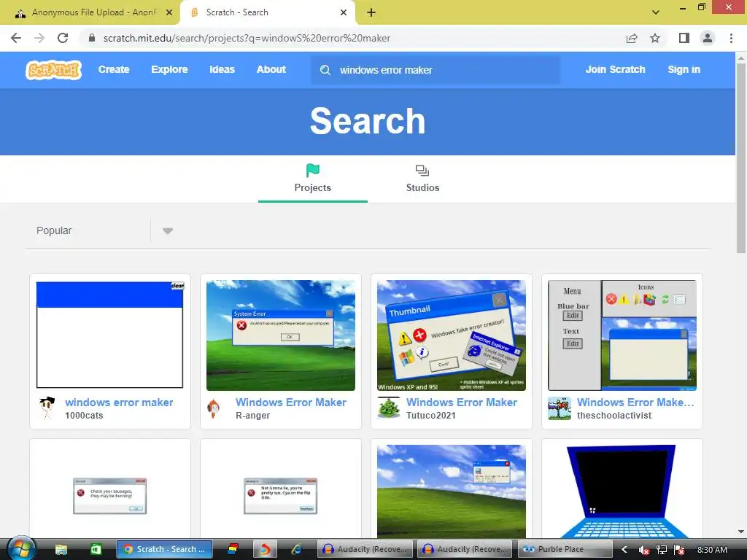The width and height of the screenshot is (747, 560).
Task: Click the browser address bar URL
Action: coord(247,38)
